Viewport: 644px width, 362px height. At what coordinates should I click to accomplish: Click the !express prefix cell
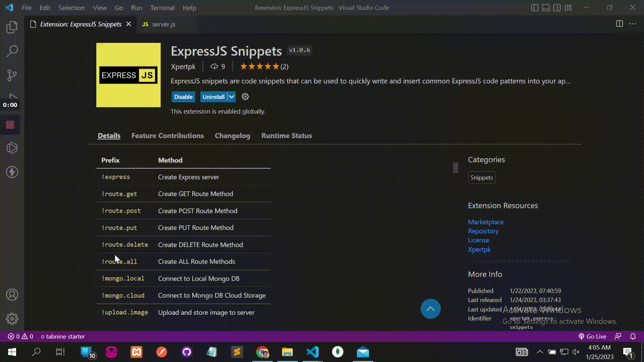[x=116, y=177]
